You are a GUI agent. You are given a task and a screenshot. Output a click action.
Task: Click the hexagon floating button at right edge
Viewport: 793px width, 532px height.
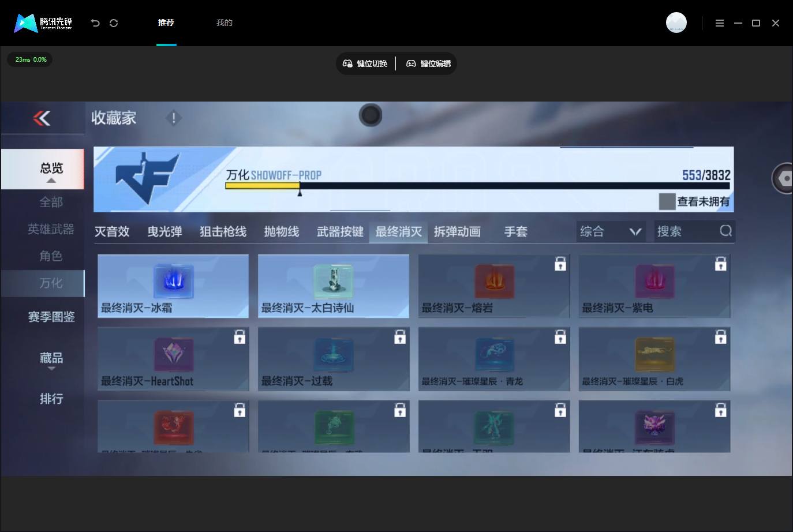[784, 179]
